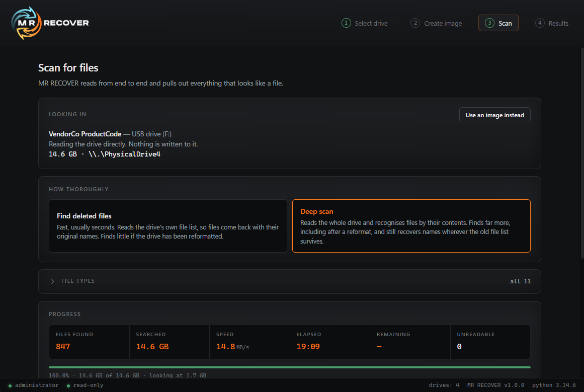
Task: Click the MR RECOVER logo icon
Action: coord(26,23)
